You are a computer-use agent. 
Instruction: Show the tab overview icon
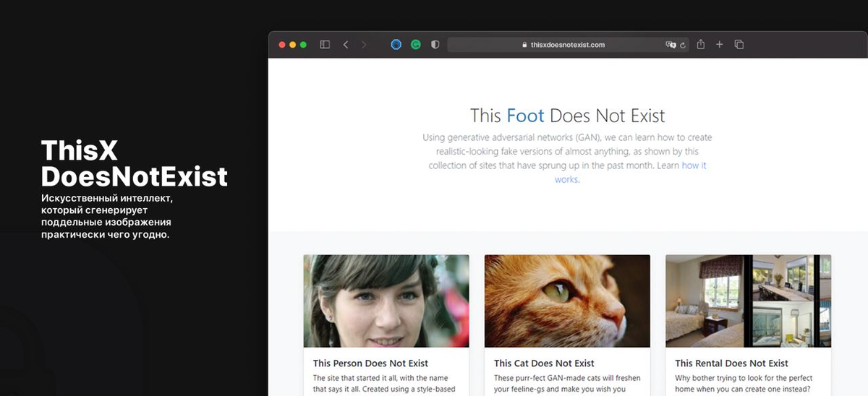point(739,45)
